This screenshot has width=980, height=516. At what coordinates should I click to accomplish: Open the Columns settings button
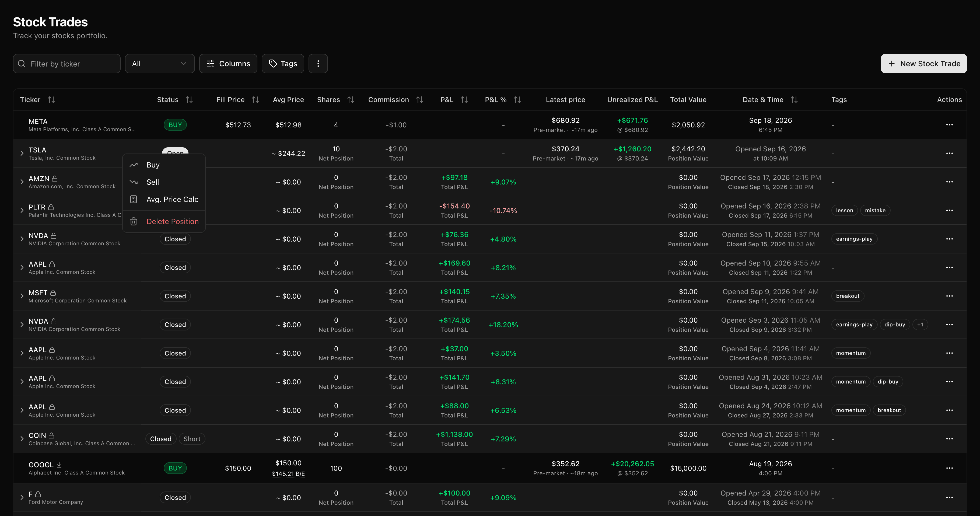(228, 64)
